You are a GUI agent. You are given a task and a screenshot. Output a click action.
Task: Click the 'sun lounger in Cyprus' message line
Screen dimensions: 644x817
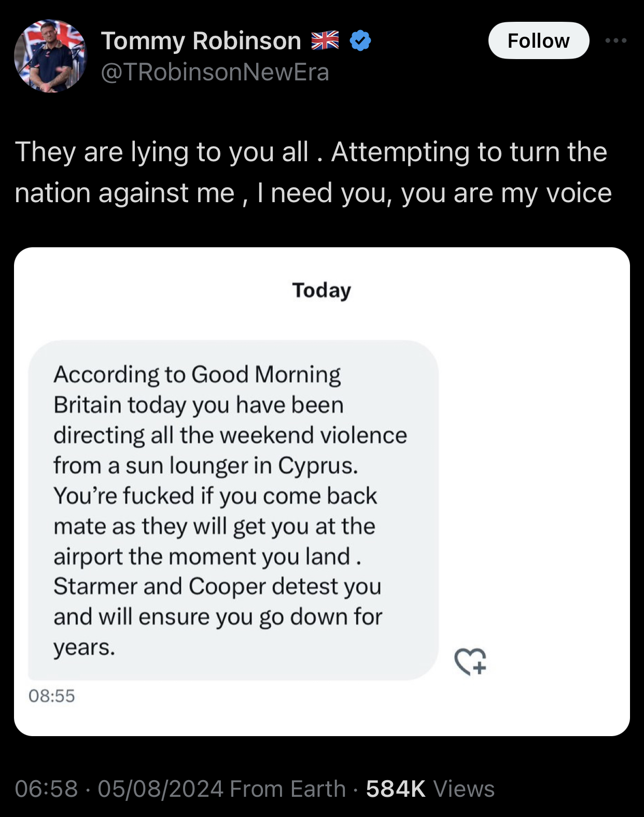pos(206,466)
